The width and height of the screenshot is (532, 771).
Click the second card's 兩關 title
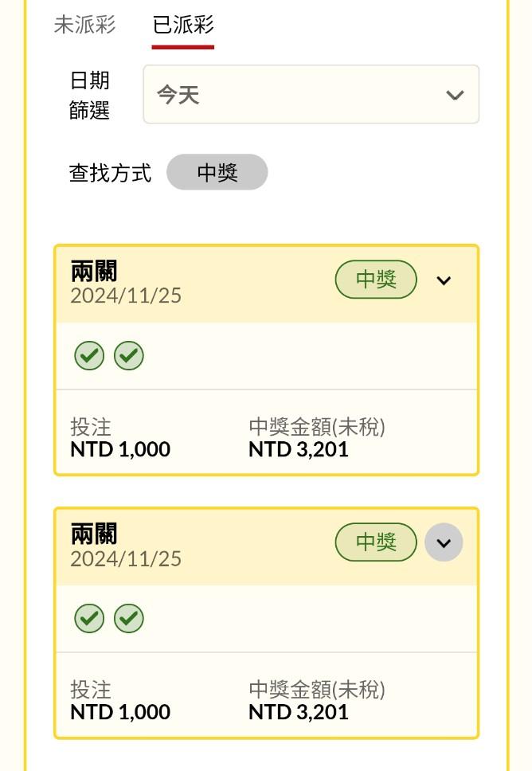pyautogui.click(x=94, y=534)
